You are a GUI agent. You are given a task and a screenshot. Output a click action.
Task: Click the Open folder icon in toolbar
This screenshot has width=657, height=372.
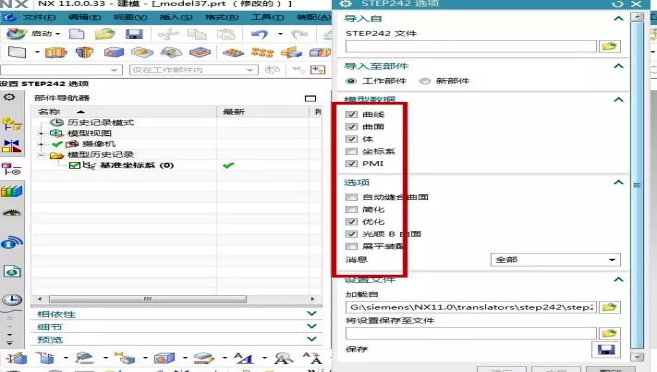click(105, 34)
